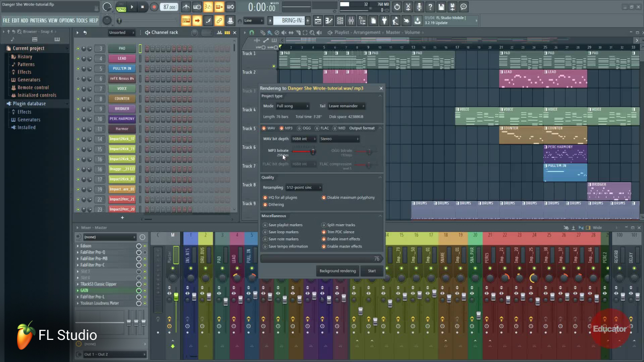
Task: Click the one-click recording microphone icon
Action: (419, 7)
